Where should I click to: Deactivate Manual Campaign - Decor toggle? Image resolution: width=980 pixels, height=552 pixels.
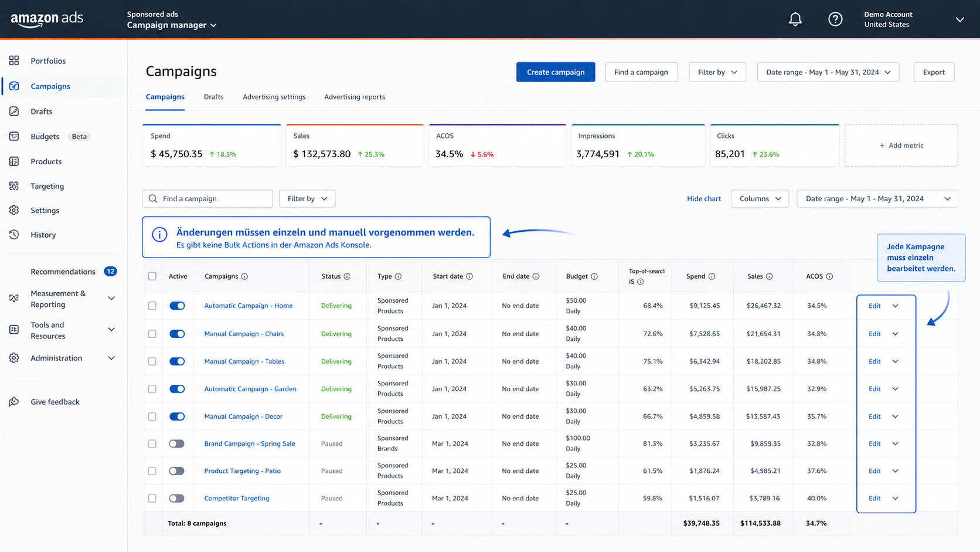coord(177,416)
